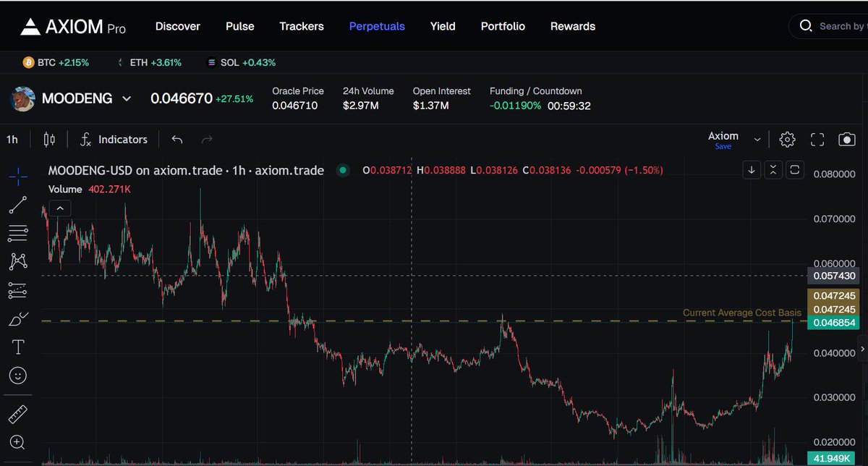Open the Pulse tab
The width and height of the screenshot is (868, 466).
(x=240, y=27)
